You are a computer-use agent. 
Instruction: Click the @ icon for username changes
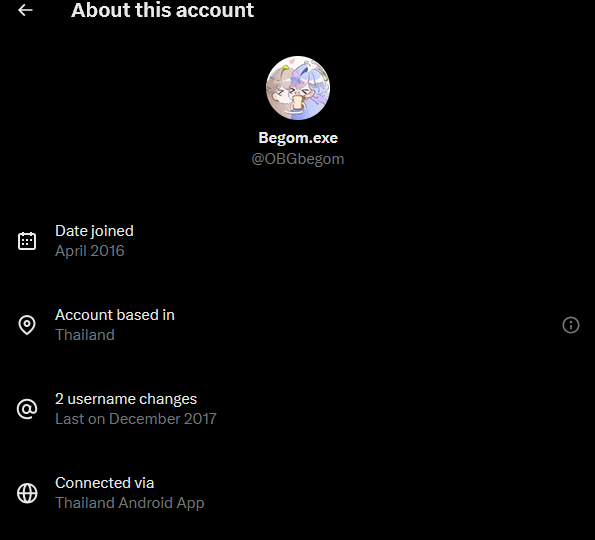(27, 409)
